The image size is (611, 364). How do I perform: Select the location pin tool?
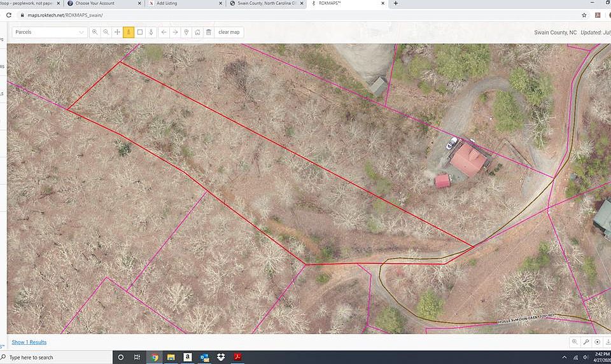click(x=186, y=32)
